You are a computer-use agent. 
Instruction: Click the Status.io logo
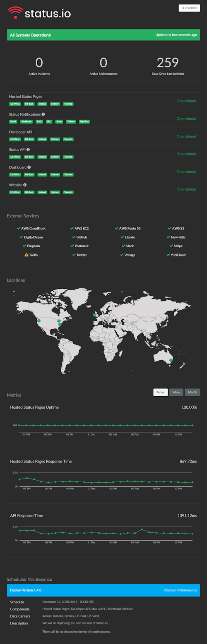(39, 14)
